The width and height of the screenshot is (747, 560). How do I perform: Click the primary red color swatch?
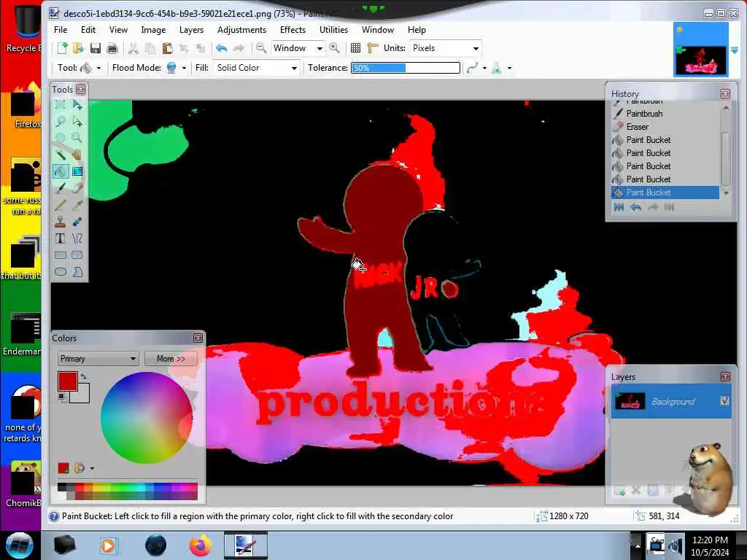68,381
